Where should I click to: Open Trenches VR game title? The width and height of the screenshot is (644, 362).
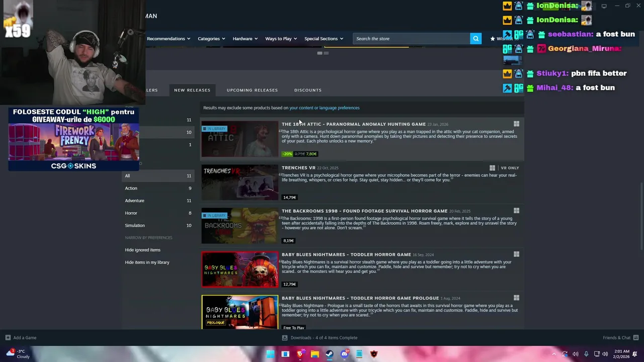pyautogui.click(x=298, y=168)
